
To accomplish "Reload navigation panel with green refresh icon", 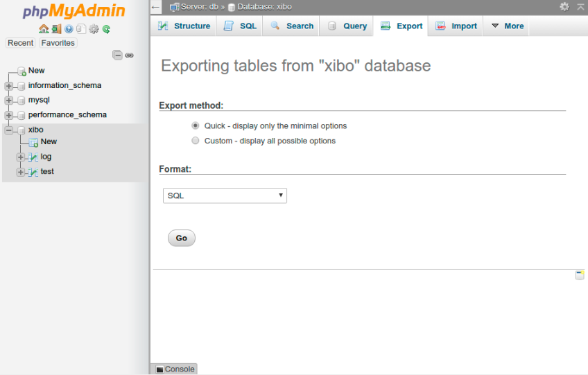I will click(x=106, y=29).
